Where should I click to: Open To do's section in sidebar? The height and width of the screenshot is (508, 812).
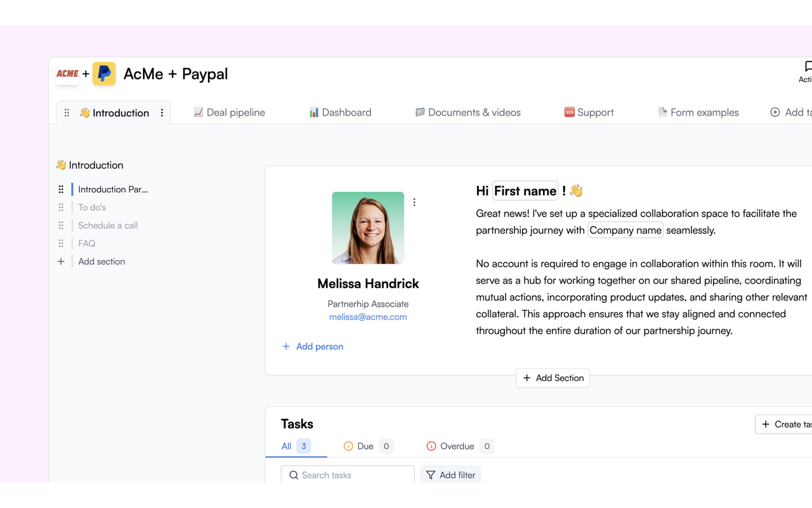(x=92, y=208)
